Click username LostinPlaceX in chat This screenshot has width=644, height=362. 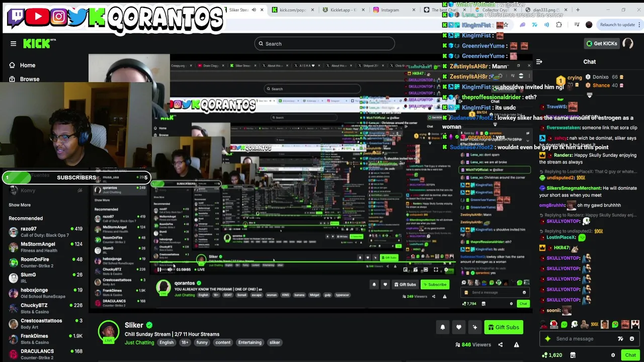click(561, 237)
